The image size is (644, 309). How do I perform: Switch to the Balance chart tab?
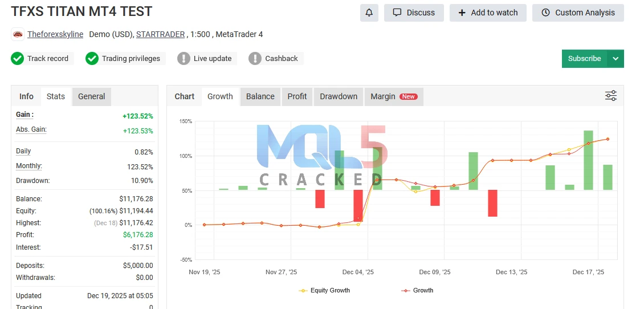[x=260, y=96]
